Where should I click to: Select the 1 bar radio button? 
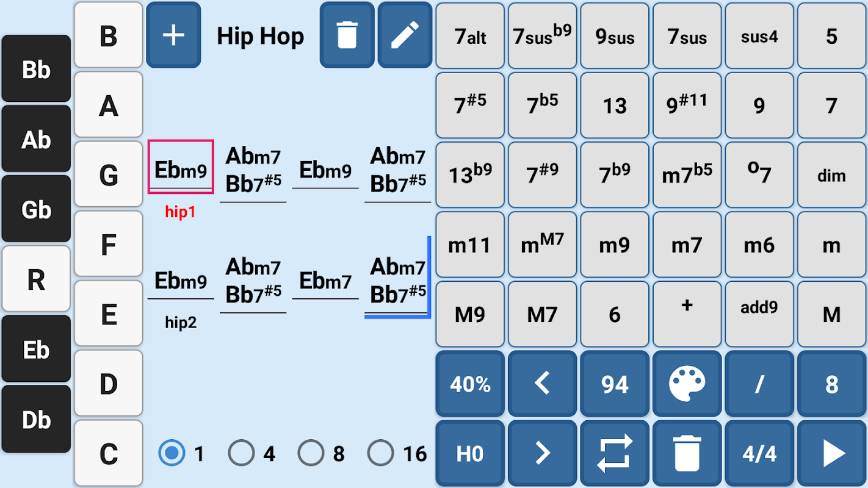coord(173,453)
